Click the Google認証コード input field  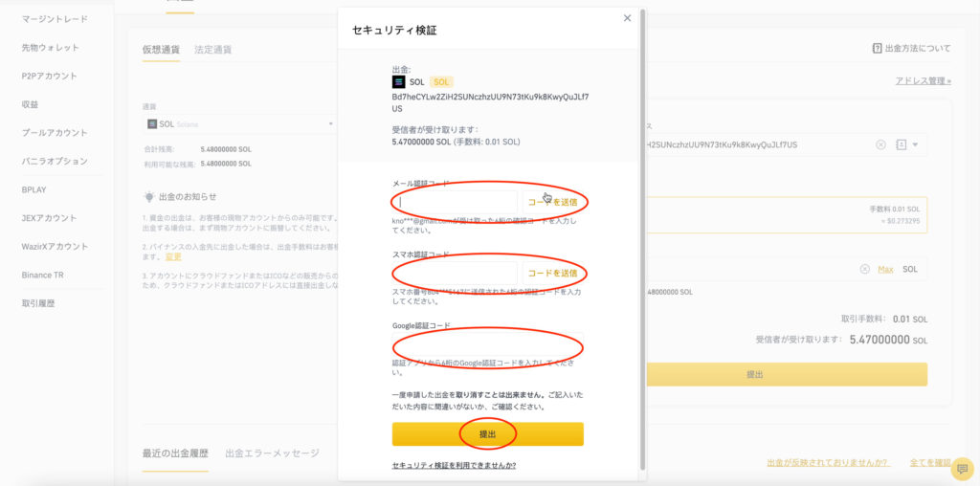(x=488, y=343)
